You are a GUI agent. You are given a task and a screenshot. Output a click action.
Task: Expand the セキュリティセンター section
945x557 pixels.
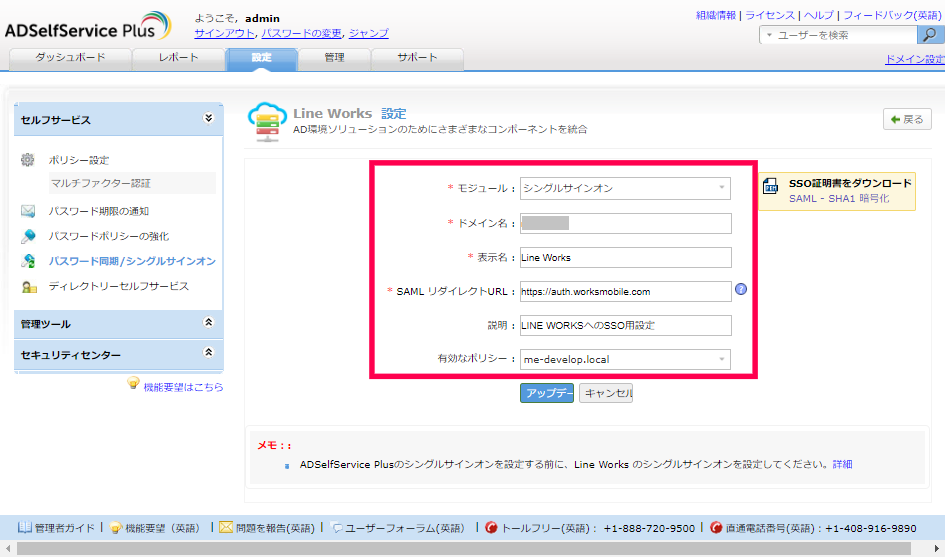coord(208,353)
